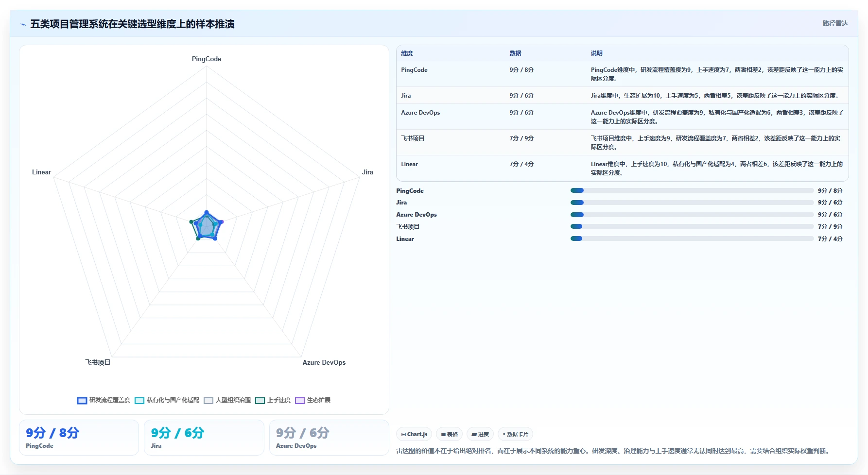Viewport: 868px width, 475px height.
Task: Click the PingCode label in the progress list
Action: coord(410,191)
